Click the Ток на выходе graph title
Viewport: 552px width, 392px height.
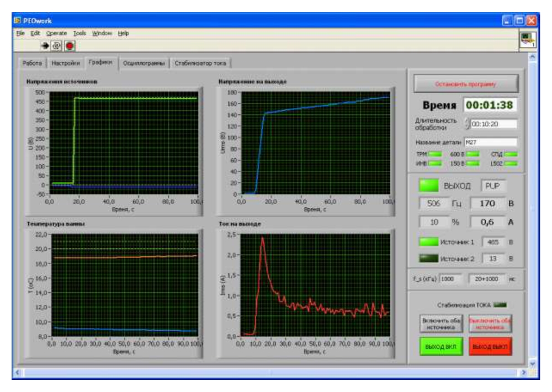pyautogui.click(x=240, y=224)
